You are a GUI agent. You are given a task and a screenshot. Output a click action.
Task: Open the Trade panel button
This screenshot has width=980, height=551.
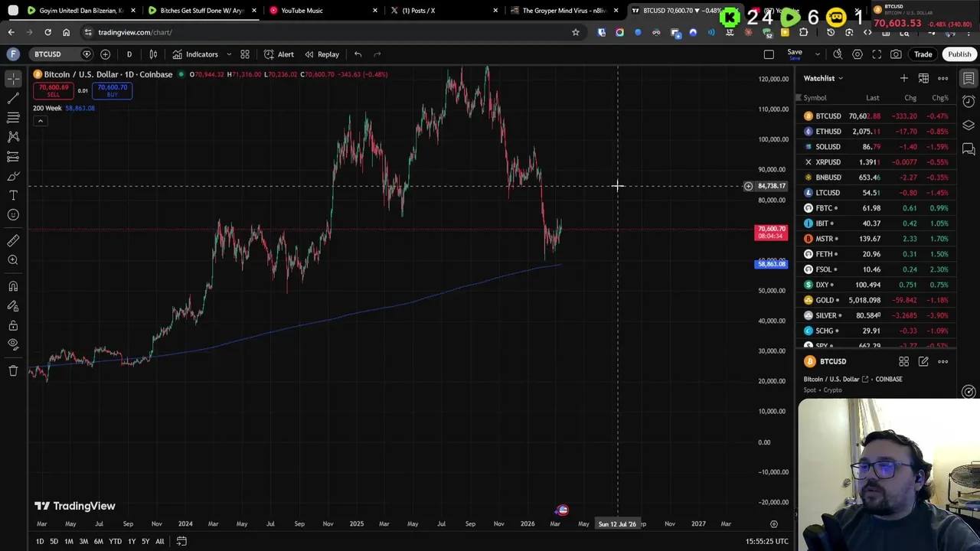coord(923,54)
